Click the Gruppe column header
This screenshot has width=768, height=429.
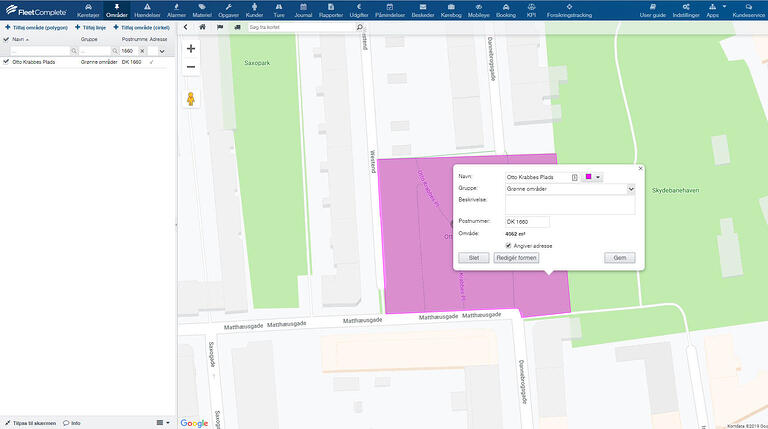[x=89, y=39]
